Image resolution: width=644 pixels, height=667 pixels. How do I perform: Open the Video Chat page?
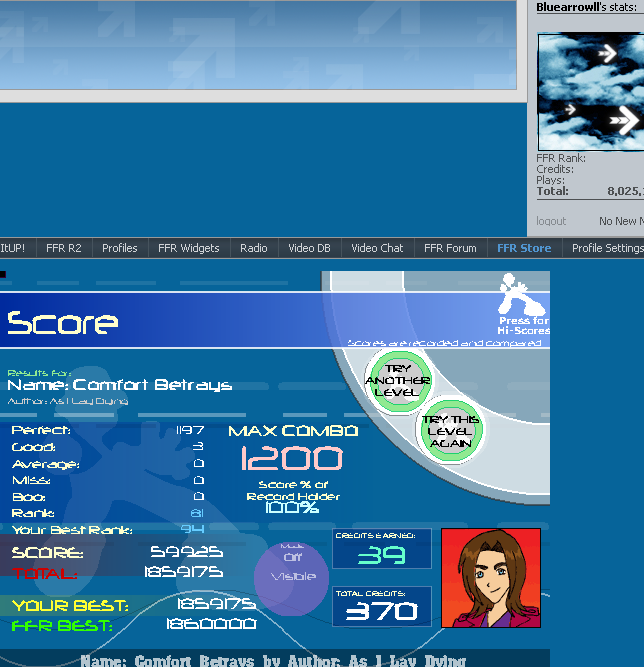point(377,248)
